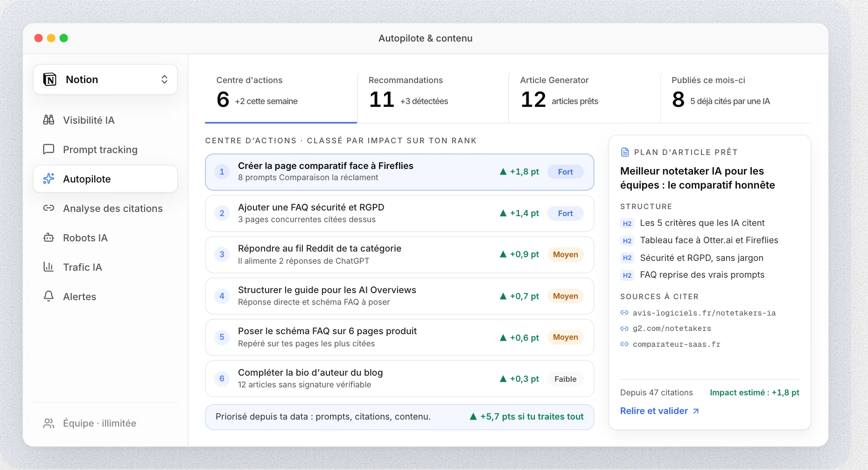Viewport: 868px width, 470px height.
Task: Open action Structurer le guide pour les AI Overviews
Action: click(x=399, y=296)
